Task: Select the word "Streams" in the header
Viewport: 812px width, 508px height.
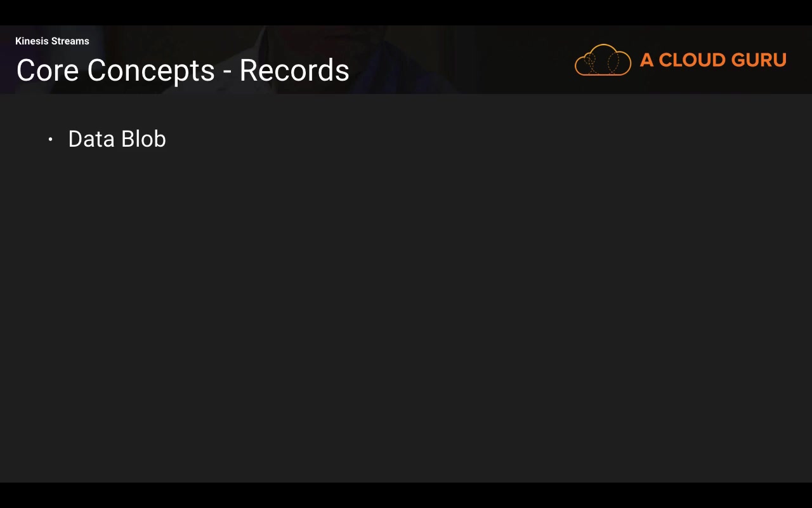Action: (70, 41)
